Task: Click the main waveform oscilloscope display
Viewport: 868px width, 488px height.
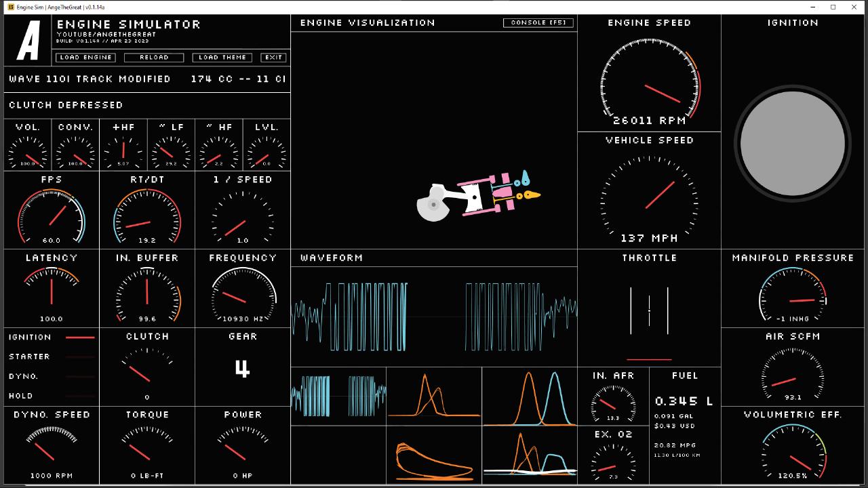Action: [434, 317]
